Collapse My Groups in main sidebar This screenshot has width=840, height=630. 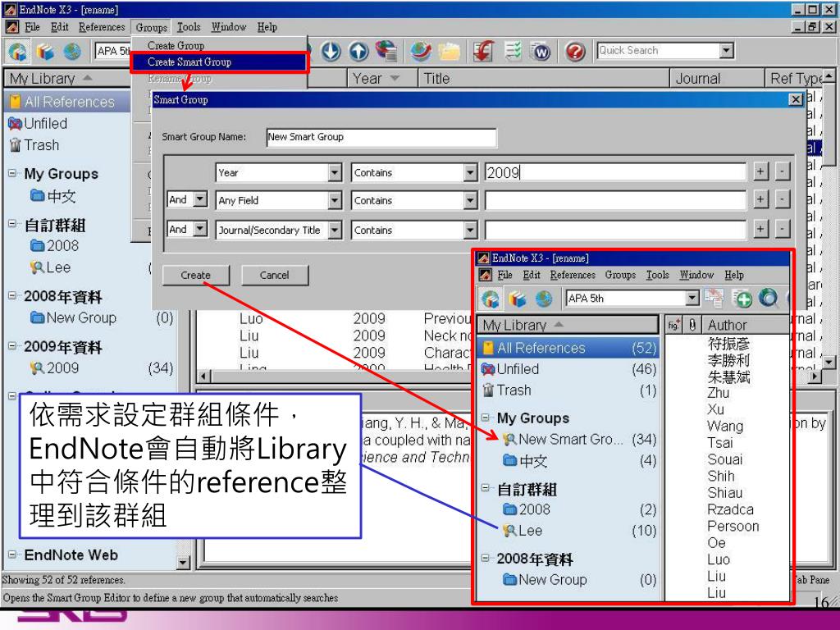(12, 173)
